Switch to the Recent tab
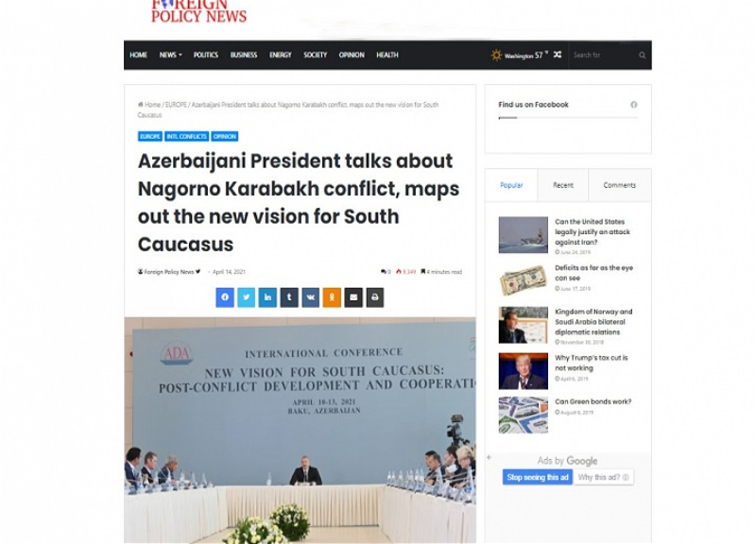 coord(562,185)
